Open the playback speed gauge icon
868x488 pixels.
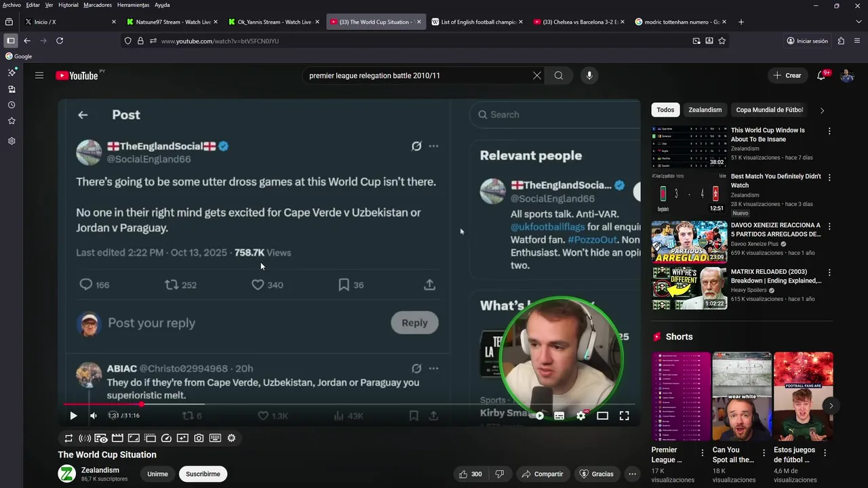pyautogui.click(x=166, y=438)
